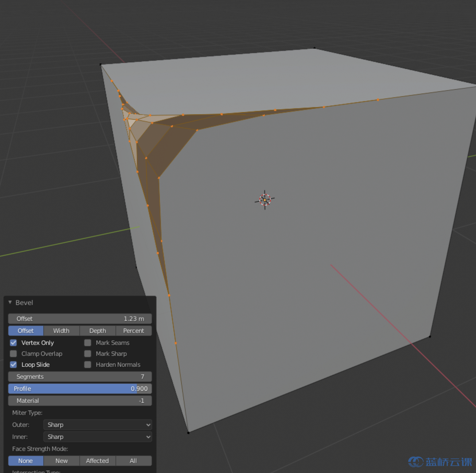Enable the Mark Seams checkbox
Image resolution: width=476 pixels, height=473 pixels.
[x=88, y=343]
